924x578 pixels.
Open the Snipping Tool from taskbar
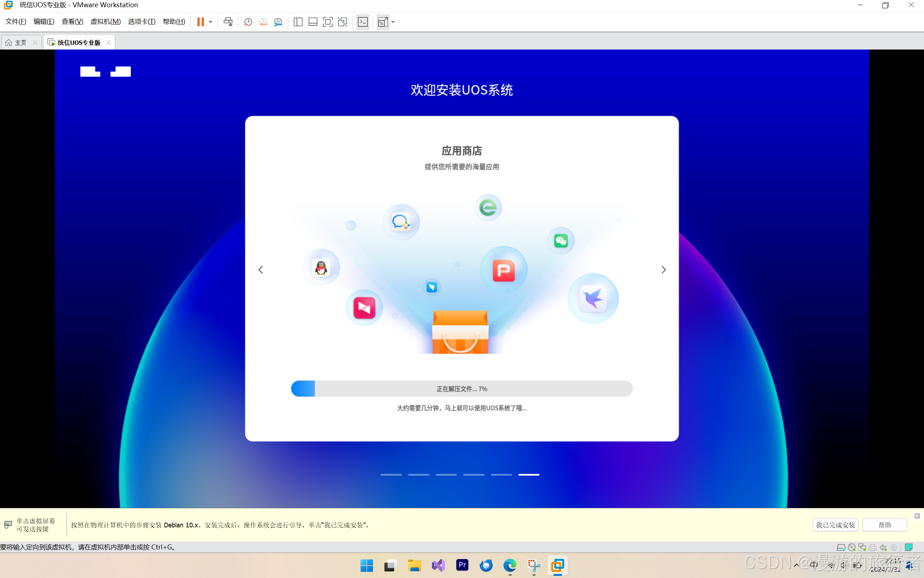point(534,565)
